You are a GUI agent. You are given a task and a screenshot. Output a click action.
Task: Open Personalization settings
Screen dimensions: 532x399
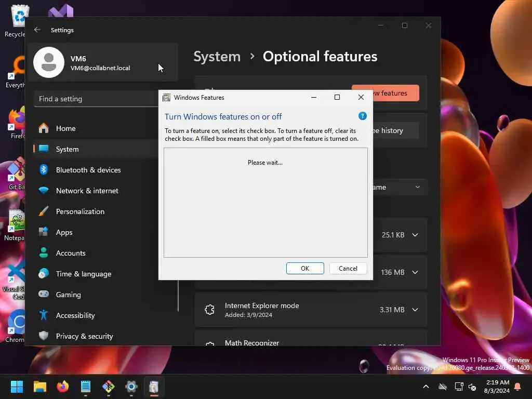tap(96, 211)
